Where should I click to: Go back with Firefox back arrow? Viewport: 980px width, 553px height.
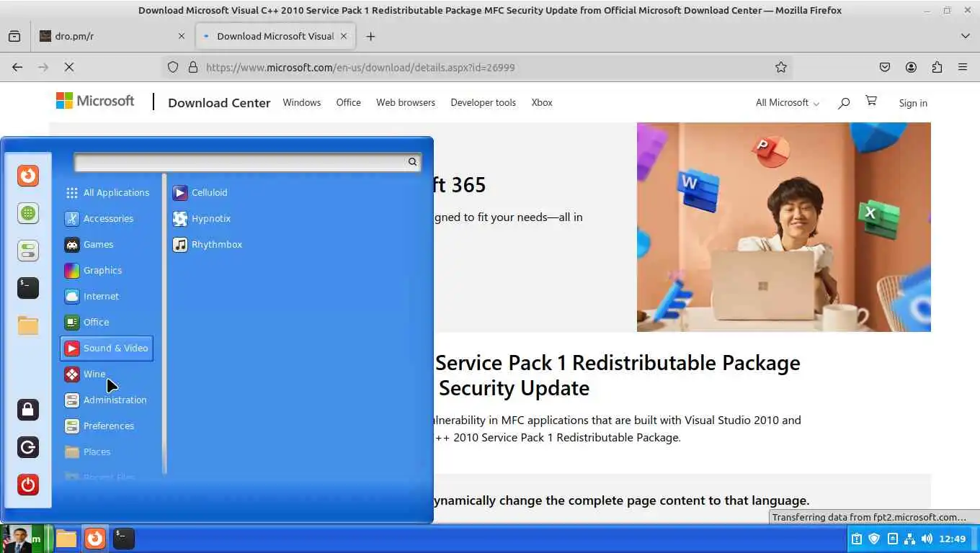[17, 67]
